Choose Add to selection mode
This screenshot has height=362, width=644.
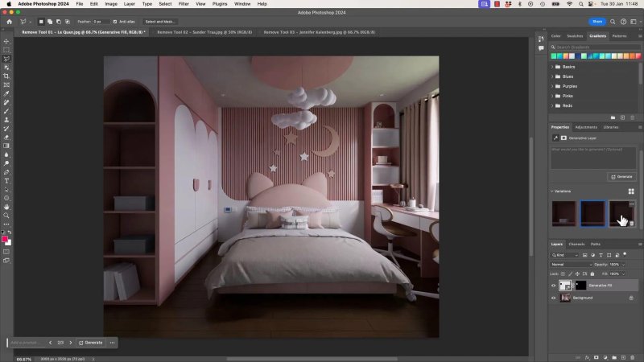tap(50, 22)
